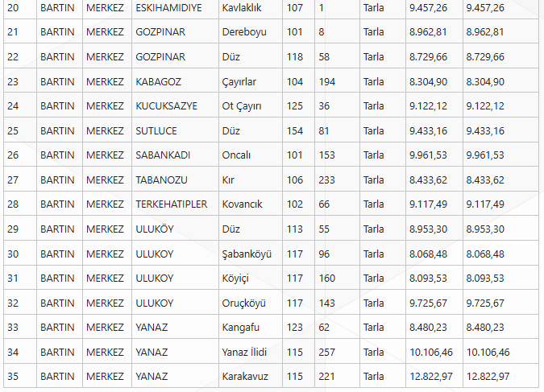The image size is (544, 392).
Task: Click the Kangafu cell in row 33
Action: click(x=251, y=328)
